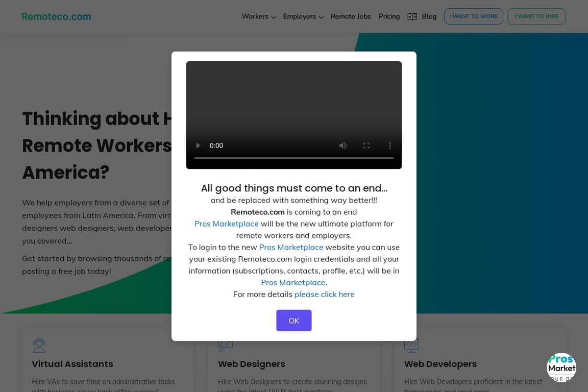
Task: Select the Web Designers heading
Action: click(251, 364)
